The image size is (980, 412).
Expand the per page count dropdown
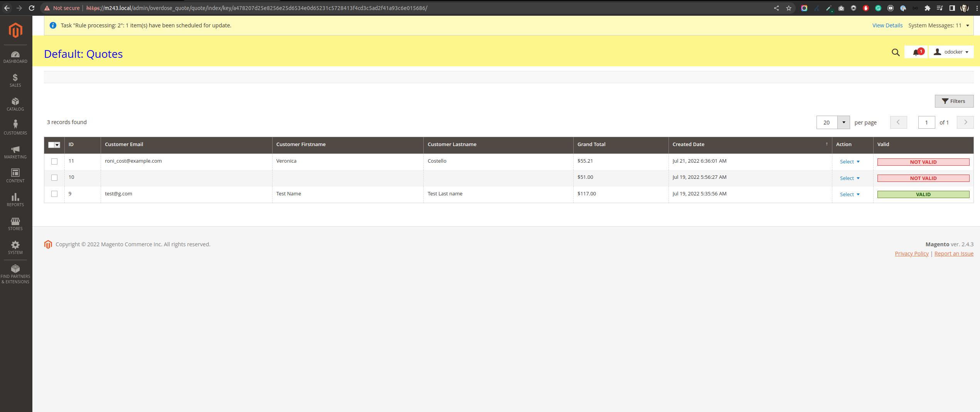[844, 123]
